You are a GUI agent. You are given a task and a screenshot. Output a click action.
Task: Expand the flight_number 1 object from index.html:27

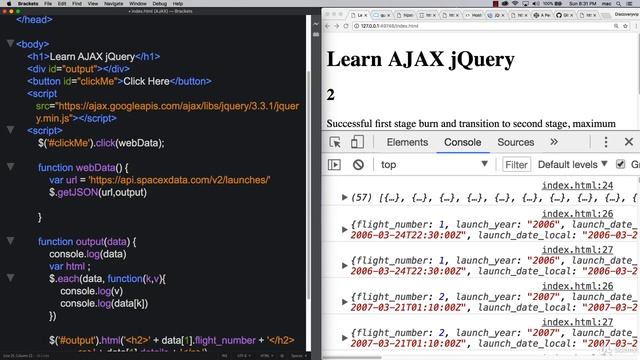point(344,266)
